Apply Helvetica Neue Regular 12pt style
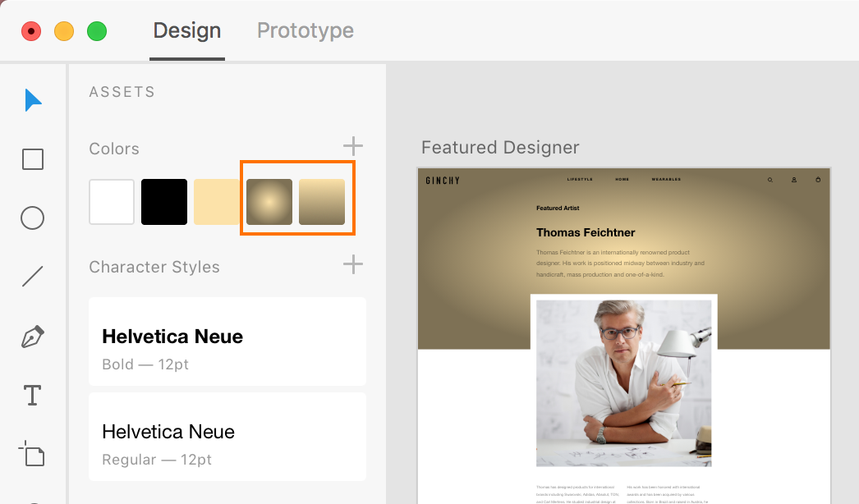The image size is (859, 504). [x=227, y=437]
